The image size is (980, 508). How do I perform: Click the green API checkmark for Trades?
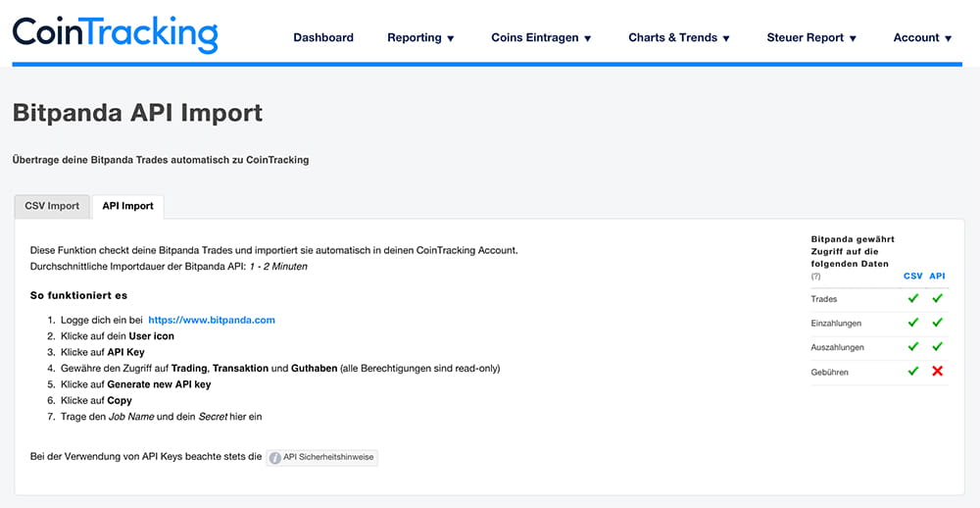937,298
